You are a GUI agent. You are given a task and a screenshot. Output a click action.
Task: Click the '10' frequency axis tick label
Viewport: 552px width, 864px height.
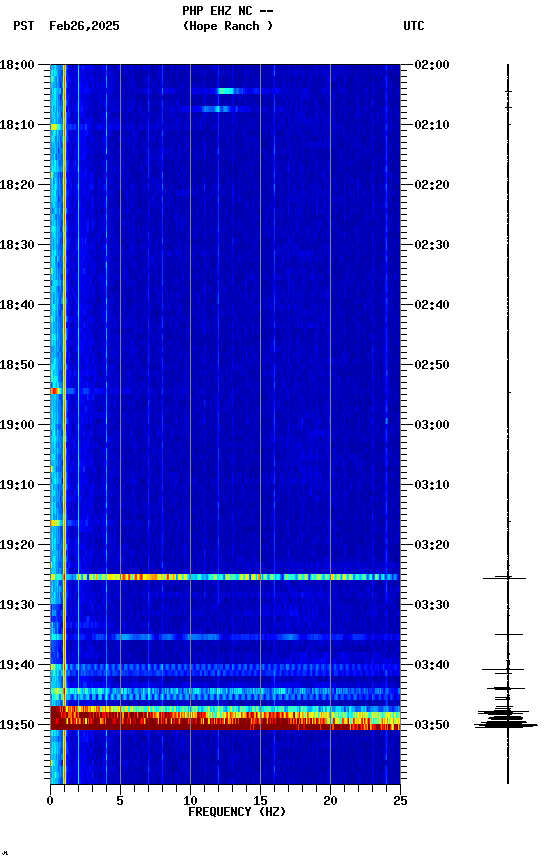(x=190, y=801)
